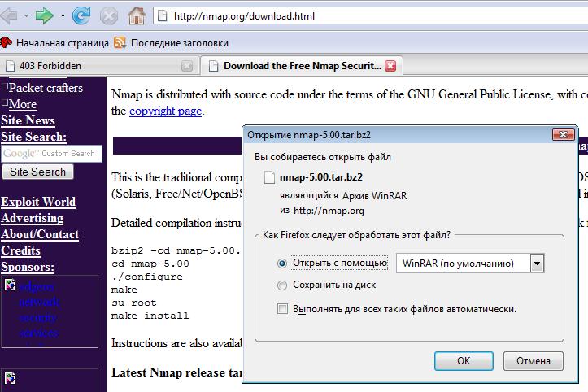Confirm the dialog with OK
Screen dimensions: 588x392
[464, 361]
